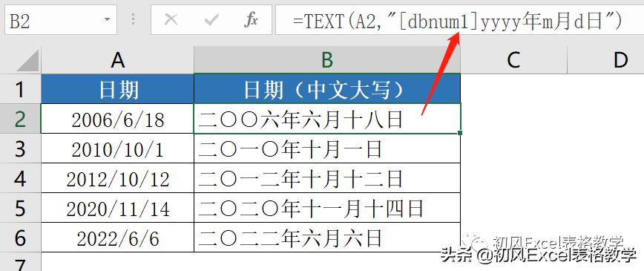Click the formula bar containing TEXT formula
Viewport: 644px width, 271px height.
(459, 20)
